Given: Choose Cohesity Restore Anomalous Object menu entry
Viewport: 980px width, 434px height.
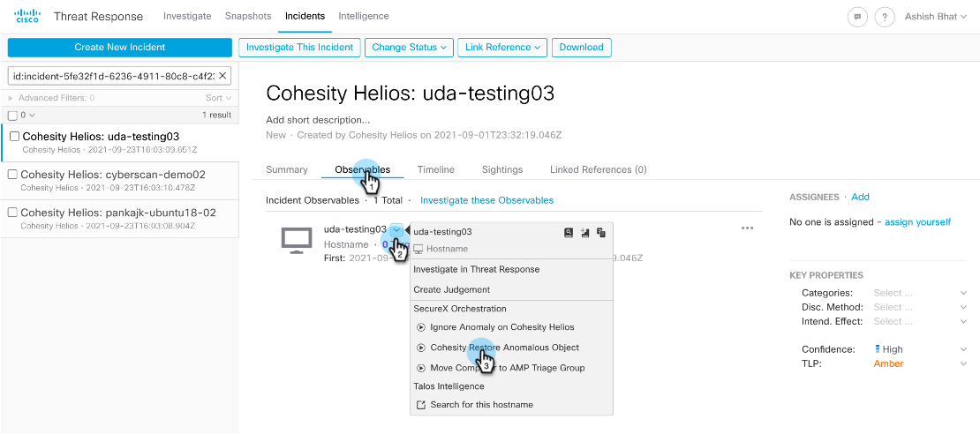Looking at the screenshot, I should tap(504, 348).
